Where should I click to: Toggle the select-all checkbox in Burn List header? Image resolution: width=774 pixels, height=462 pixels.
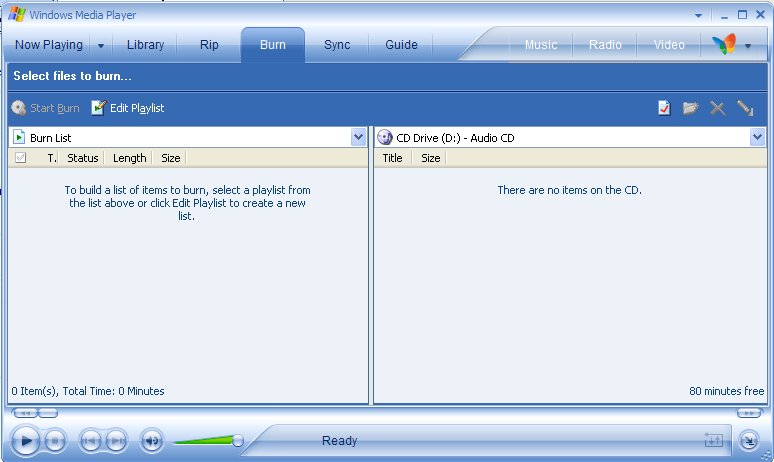(x=20, y=157)
